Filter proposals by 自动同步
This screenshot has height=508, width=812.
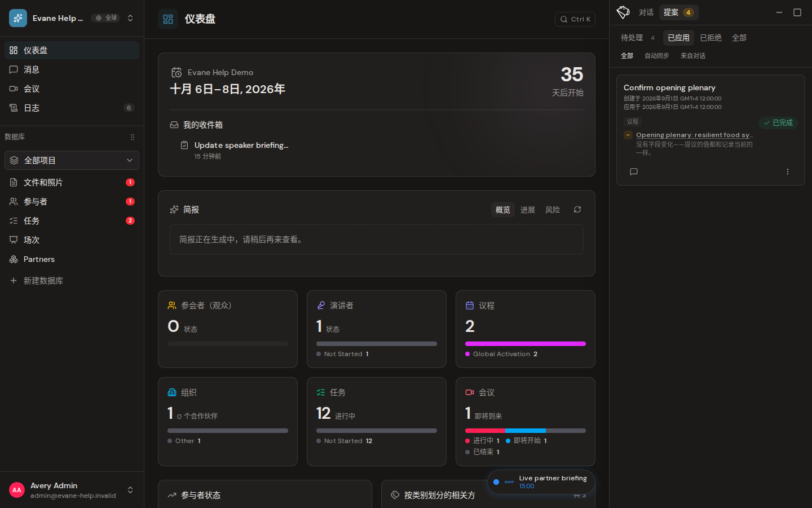(657, 56)
